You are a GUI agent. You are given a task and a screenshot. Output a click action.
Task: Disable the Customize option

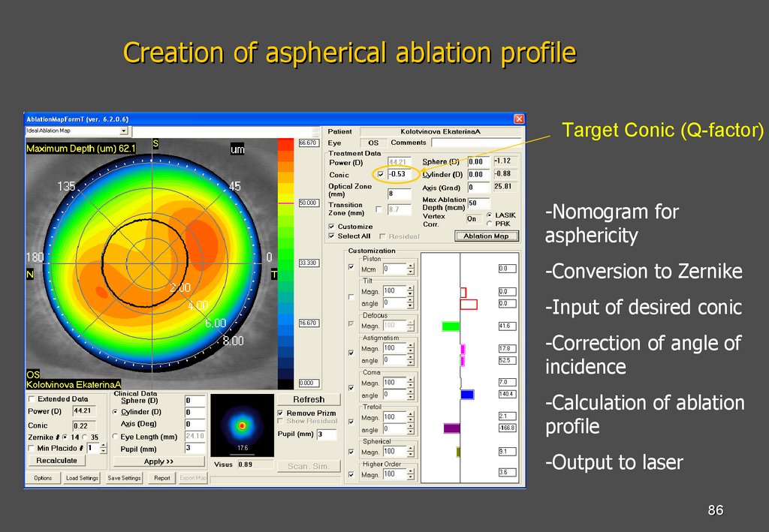click(x=330, y=227)
